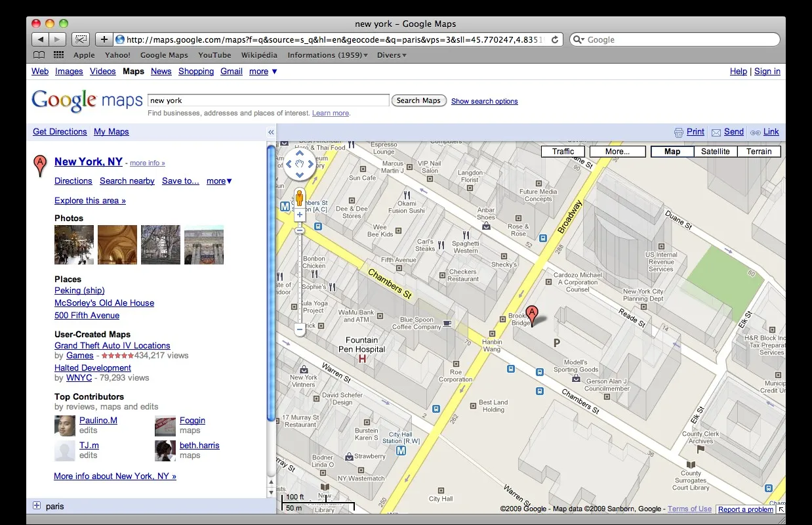Click the Link chain icon
Viewport: 812px width, 525px height.
point(756,132)
